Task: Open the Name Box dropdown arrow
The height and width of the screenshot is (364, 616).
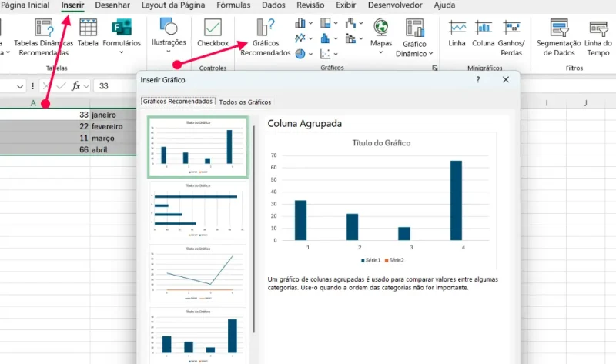Action: (20, 86)
